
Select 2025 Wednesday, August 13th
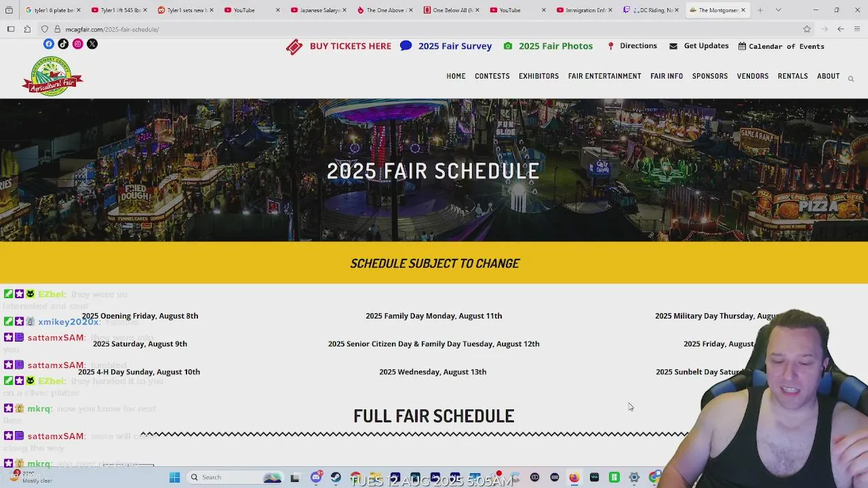pos(433,371)
